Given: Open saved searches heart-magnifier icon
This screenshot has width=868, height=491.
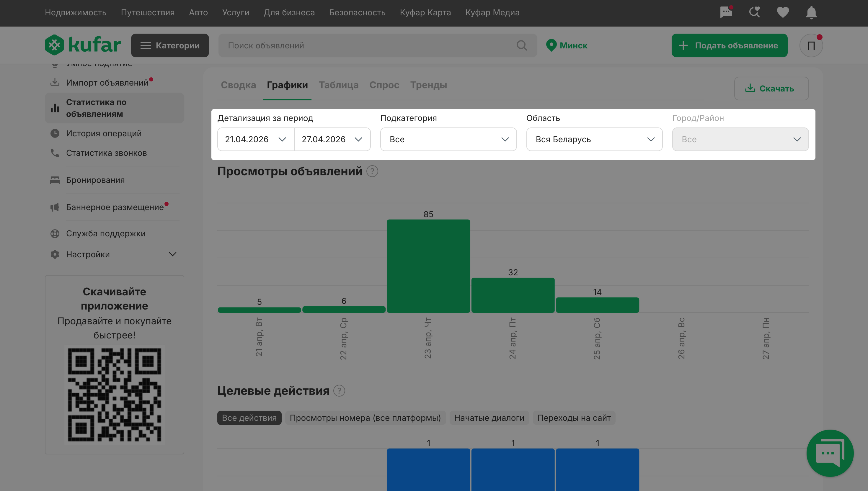Looking at the screenshot, I should pos(754,12).
